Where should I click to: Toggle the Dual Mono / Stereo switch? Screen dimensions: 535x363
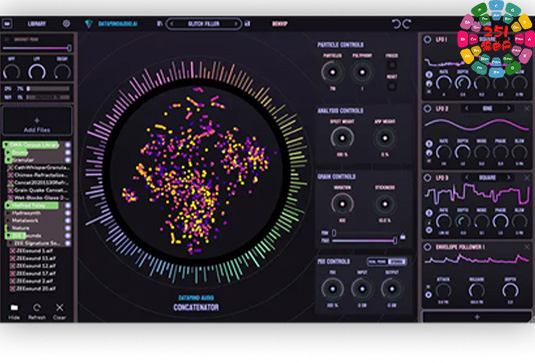tap(387, 262)
